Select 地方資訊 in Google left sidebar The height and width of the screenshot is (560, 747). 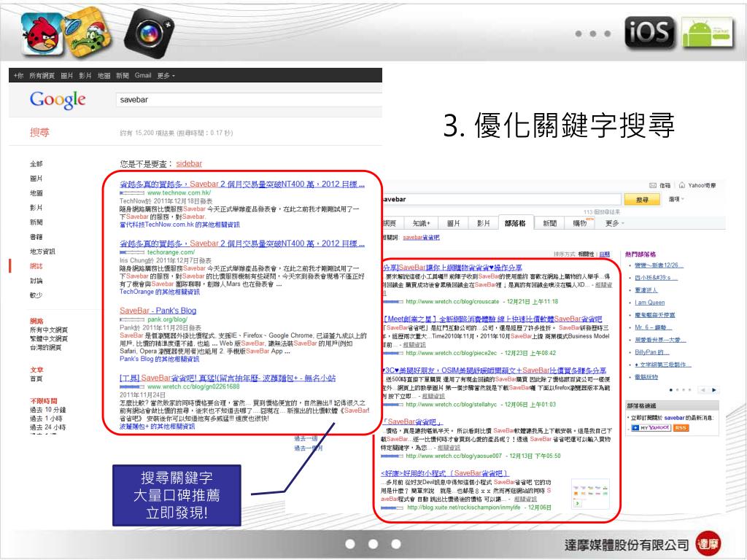click(42, 251)
